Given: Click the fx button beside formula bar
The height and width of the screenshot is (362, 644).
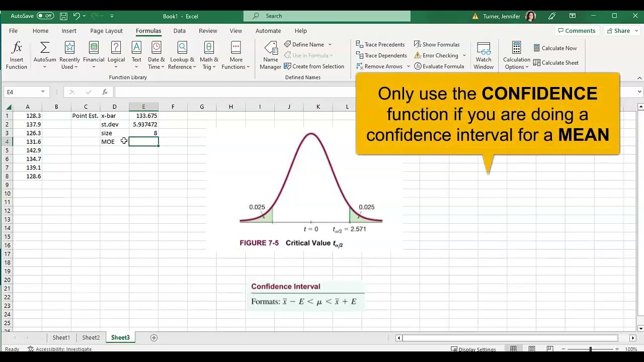Looking at the screenshot, I should [105, 92].
